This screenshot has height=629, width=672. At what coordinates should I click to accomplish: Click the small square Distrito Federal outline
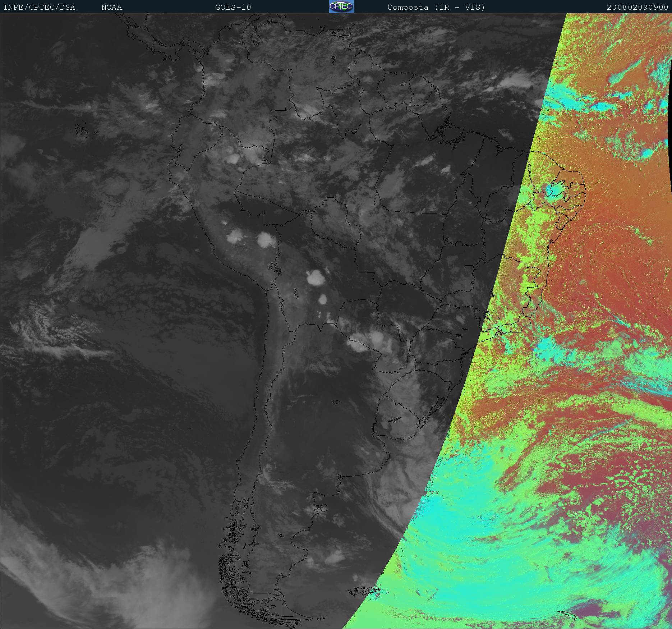pos(469,267)
